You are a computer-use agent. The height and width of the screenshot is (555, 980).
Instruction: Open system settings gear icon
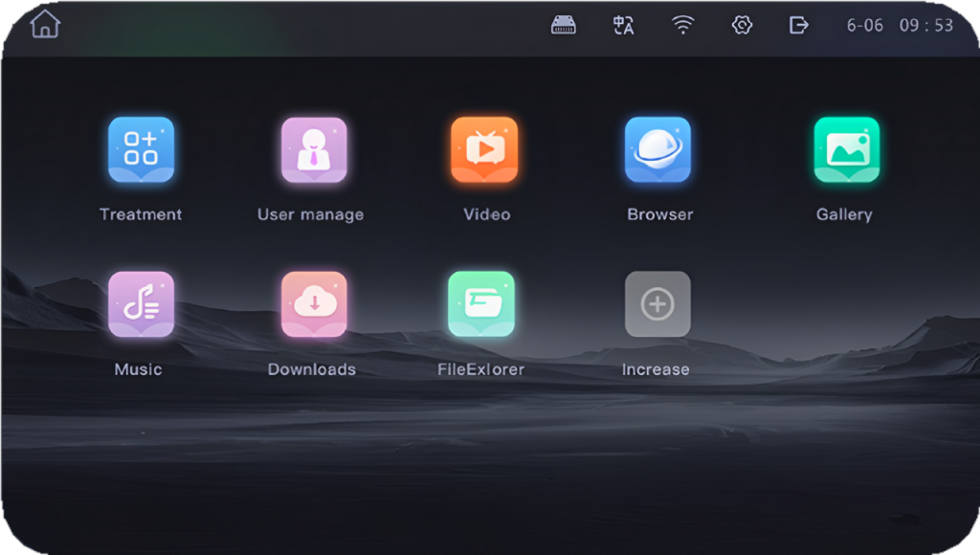click(x=742, y=26)
